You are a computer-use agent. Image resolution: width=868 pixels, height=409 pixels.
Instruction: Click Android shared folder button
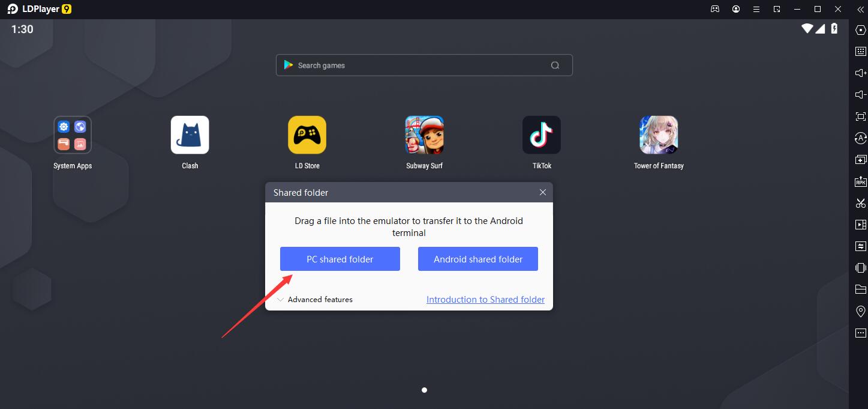point(478,259)
